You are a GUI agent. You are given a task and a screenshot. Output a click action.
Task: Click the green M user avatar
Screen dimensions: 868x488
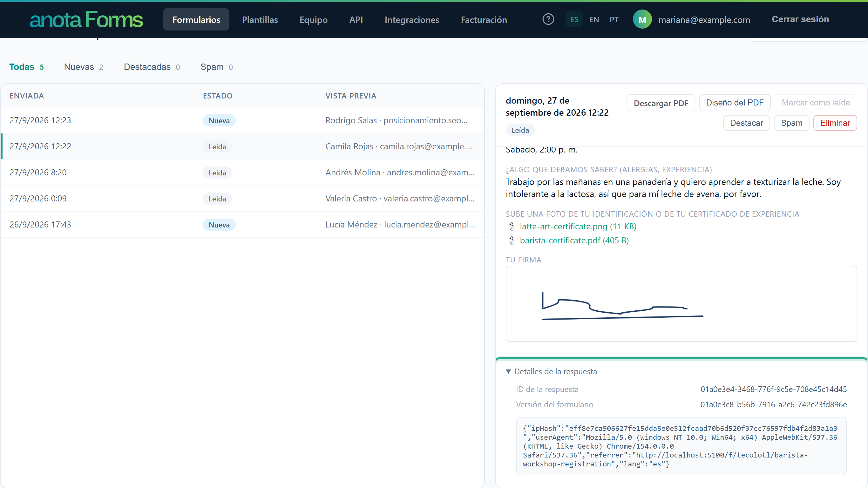[642, 20]
